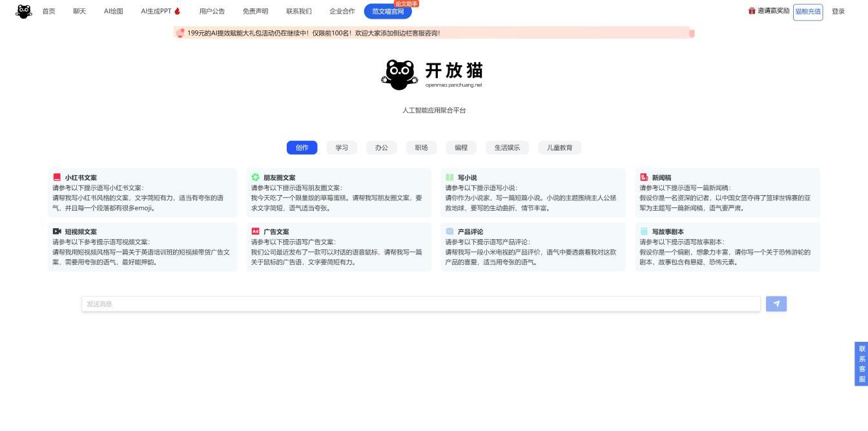Screen dimensions: 868x431
Task: Click the paper-plane send message button
Action: click(x=776, y=304)
